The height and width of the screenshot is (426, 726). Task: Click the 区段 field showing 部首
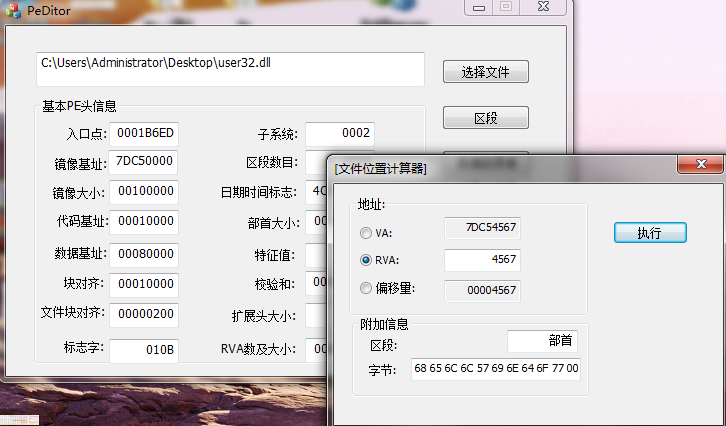coord(542,341)
